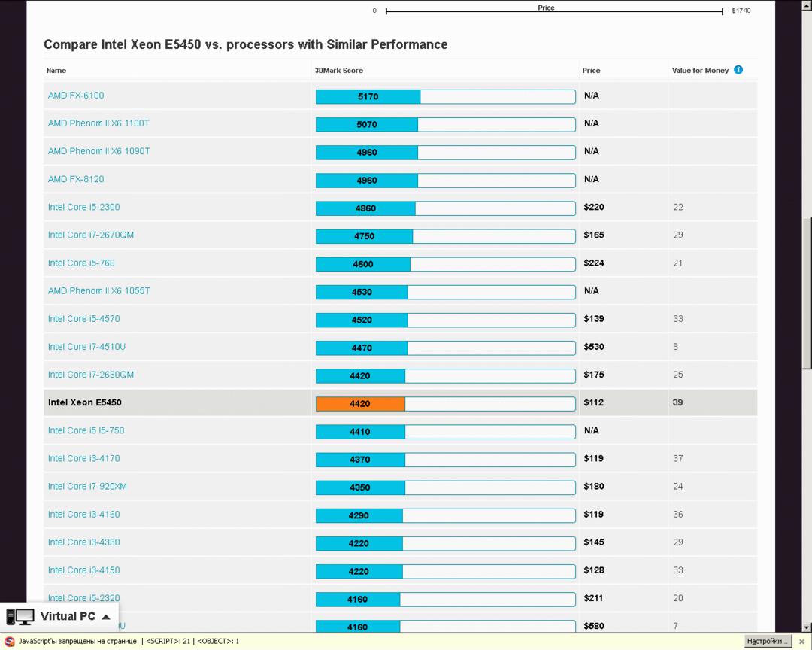Click the $165 price for Core i7-2670QM

[593, 235]
